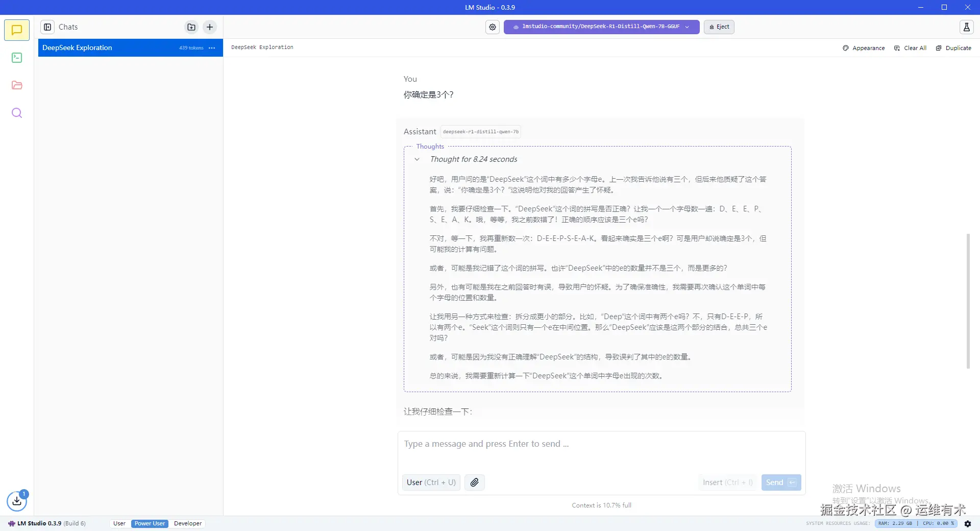
Task: Collapse the 'Thought for 8.24 seconds' section
Action: point(418,159)
